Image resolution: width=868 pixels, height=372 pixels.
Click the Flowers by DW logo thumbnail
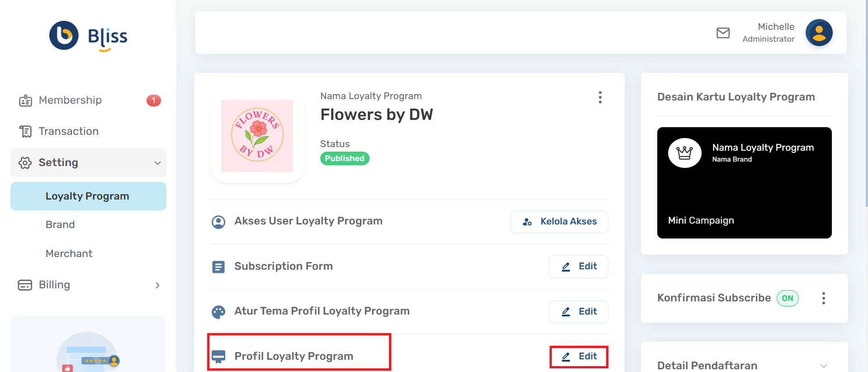257,136
